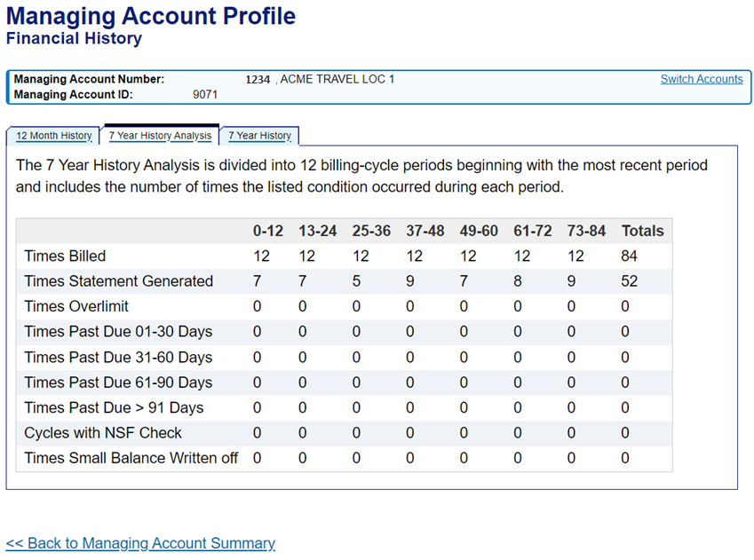Click the ACME TRAVEL LOC 1 account name
Viewport: 754px width, 560px height.
click(x=337, y=79)
